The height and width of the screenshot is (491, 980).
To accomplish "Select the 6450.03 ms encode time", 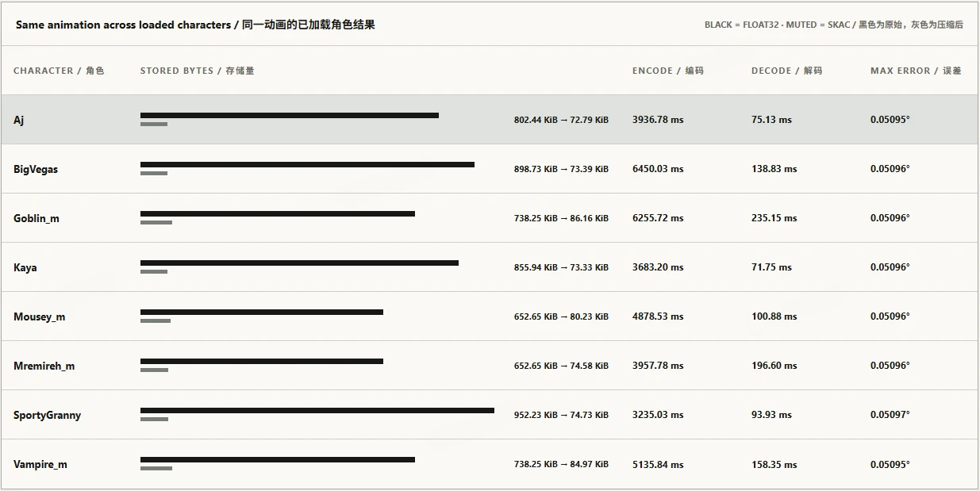I will (x=658, y=169).
